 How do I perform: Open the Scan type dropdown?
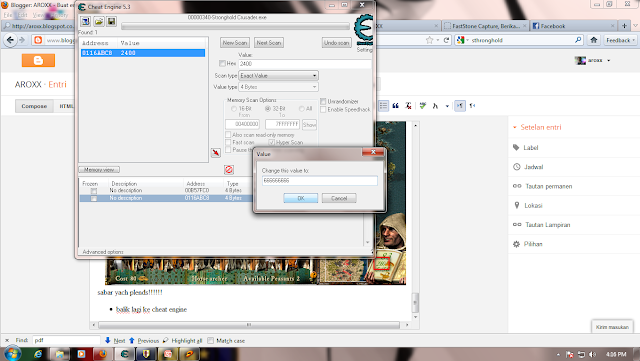(x=278, y=76)
